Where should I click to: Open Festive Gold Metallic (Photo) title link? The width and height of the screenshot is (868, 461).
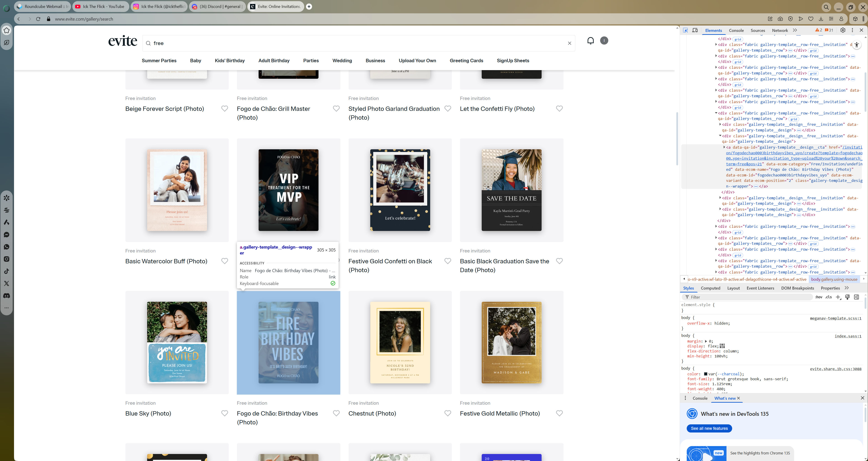point(500,413)
